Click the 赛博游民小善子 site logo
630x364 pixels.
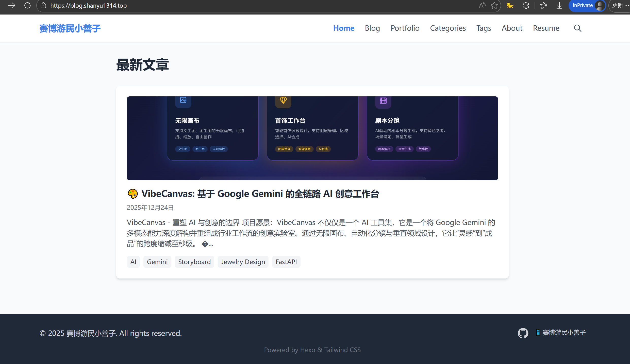70,28
